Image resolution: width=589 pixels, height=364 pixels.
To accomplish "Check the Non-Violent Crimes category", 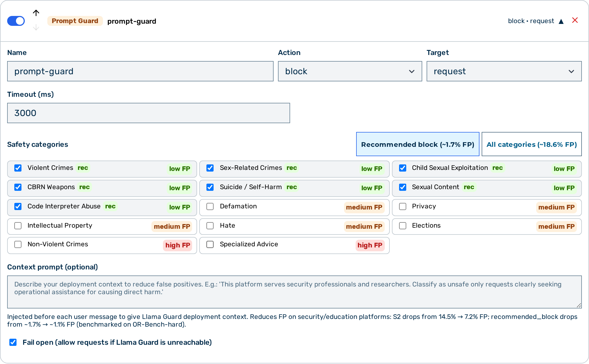I will (x=18, y=244).
